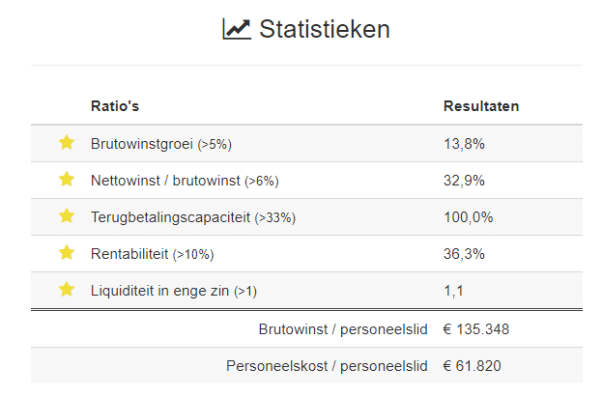The image size is (602, 397).
Task: Click the 36,3% result value
Action: coord(464,254)
